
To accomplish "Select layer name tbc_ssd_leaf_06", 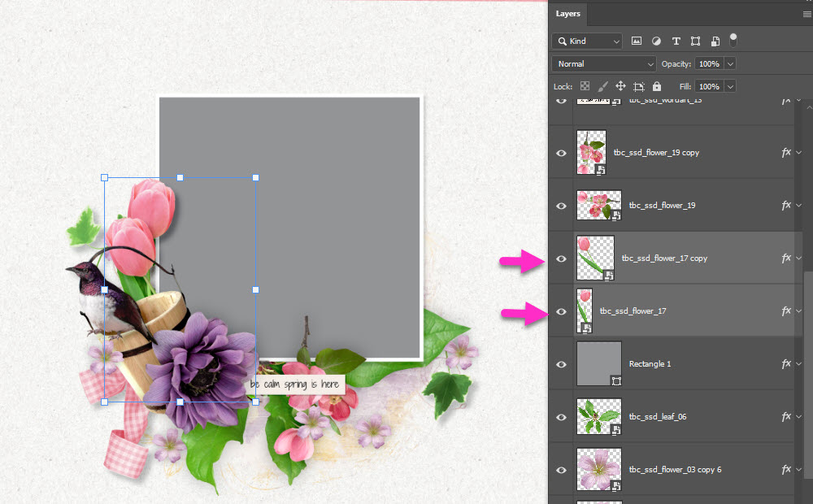I will click(658, 416).
